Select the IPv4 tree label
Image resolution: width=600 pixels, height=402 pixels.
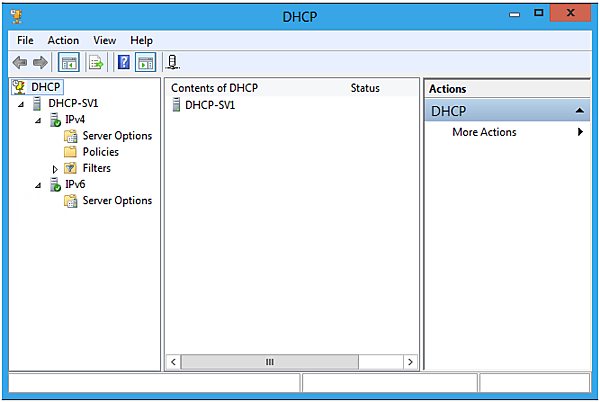(75, 119)
